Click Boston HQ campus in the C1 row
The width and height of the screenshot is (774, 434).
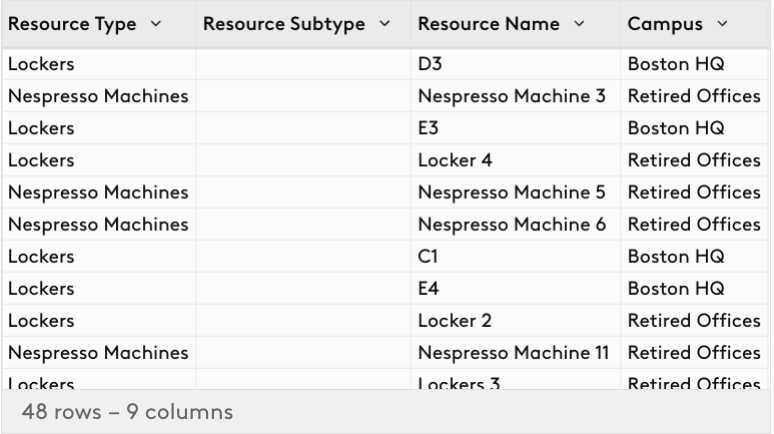pos(676,256)
